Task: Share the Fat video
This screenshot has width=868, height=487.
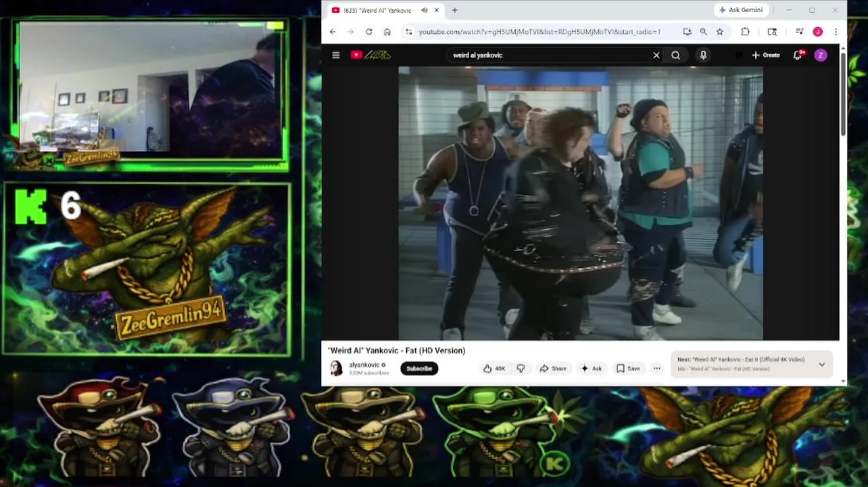Action: pyautogui.click(x=553, y=369)
